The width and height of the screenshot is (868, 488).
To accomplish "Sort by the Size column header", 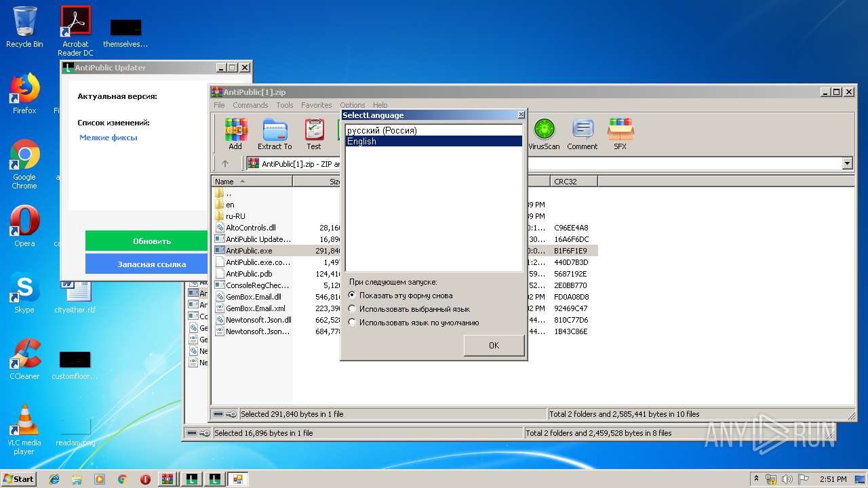I will click(317, 182).
